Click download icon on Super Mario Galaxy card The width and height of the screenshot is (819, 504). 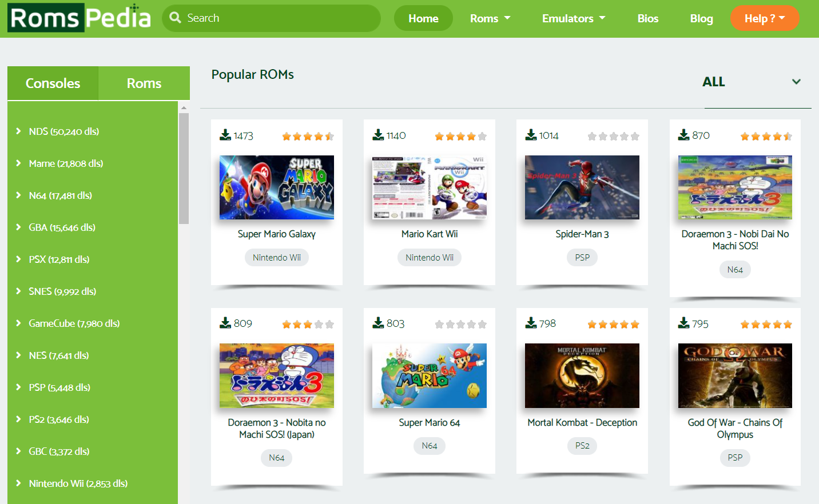[225, 135]
